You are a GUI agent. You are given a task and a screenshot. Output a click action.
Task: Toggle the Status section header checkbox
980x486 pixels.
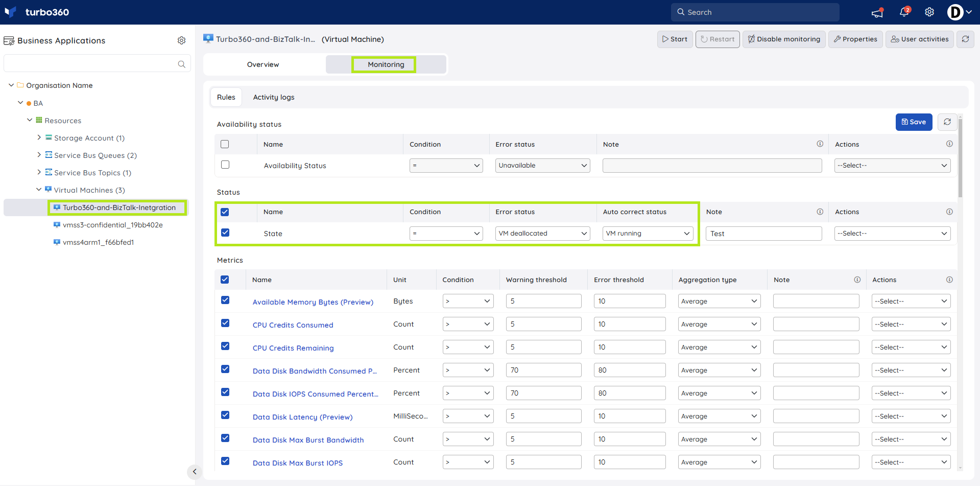(225, 212)
